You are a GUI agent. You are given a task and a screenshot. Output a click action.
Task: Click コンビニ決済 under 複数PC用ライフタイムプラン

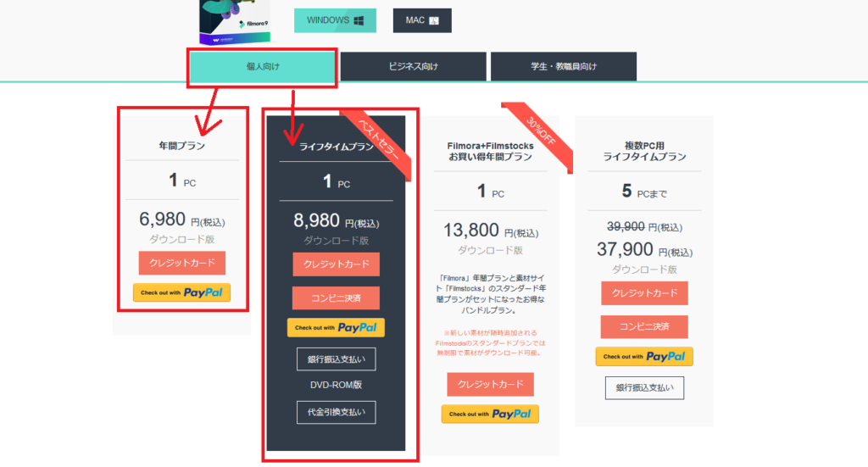pos(644,326)
